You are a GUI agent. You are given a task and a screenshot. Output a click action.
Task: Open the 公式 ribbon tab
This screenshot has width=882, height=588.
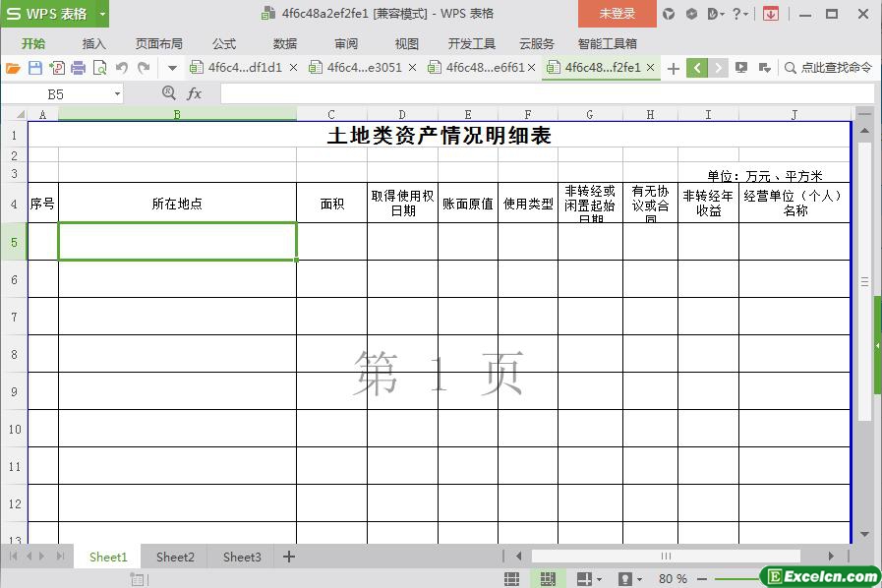(x=224, y=43)
